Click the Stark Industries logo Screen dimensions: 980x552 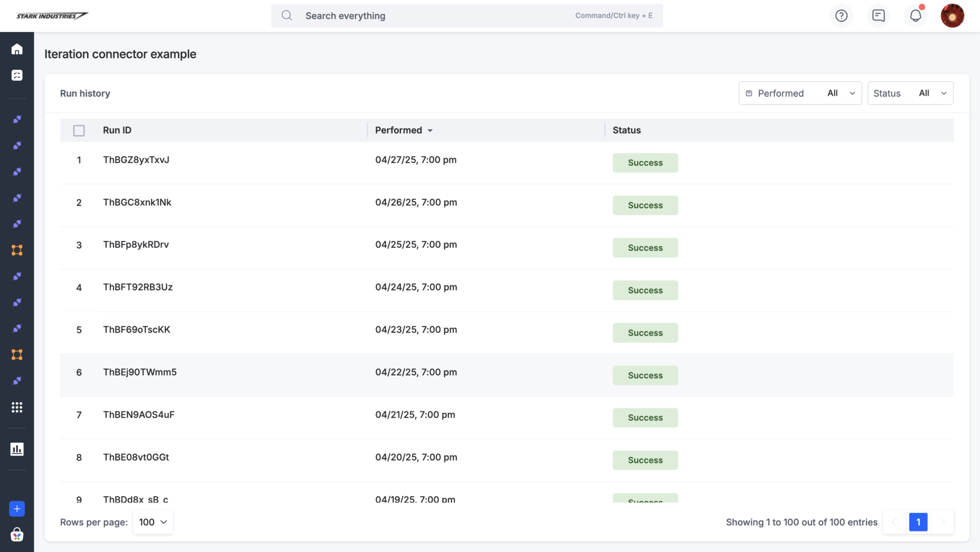click(52, 16)
